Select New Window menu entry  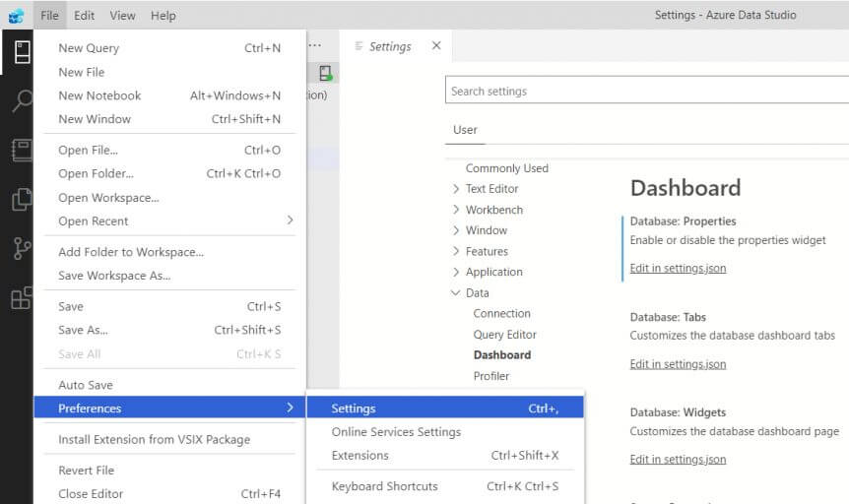pos(169,119)
